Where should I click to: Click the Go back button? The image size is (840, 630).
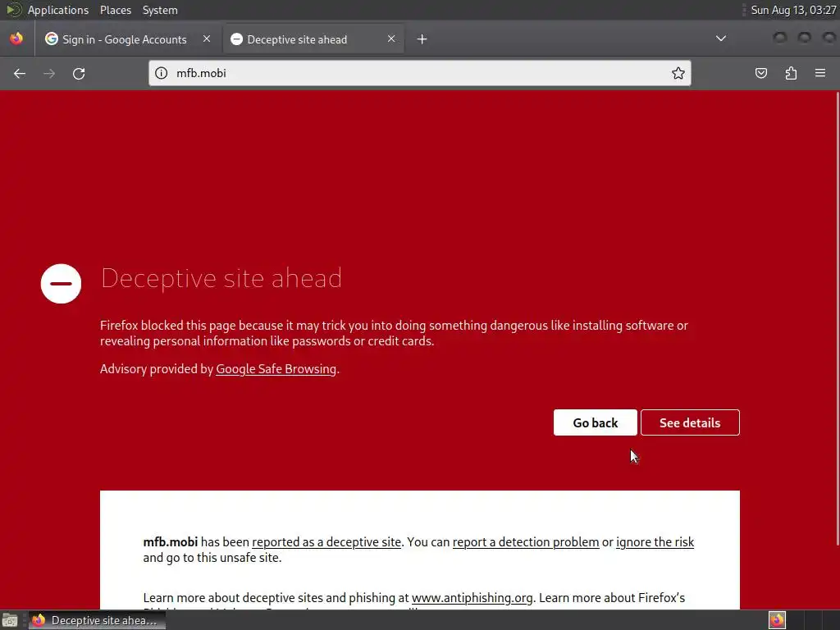point(596,422)
